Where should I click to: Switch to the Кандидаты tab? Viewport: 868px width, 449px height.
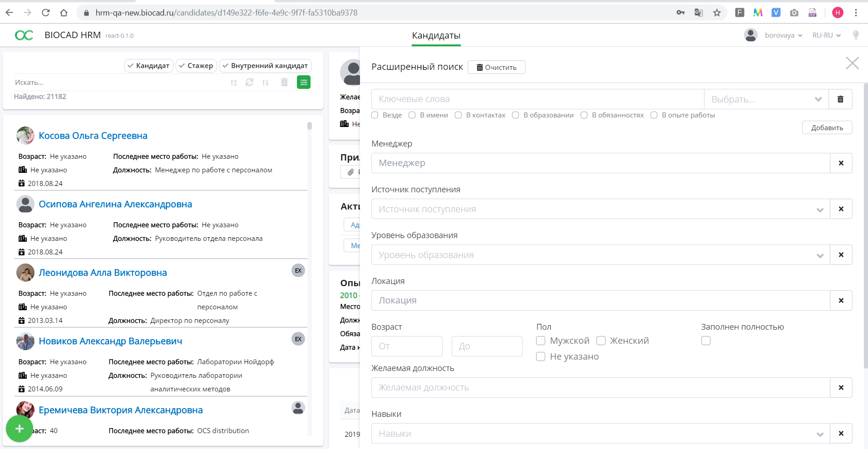click(x=436, y=35)
